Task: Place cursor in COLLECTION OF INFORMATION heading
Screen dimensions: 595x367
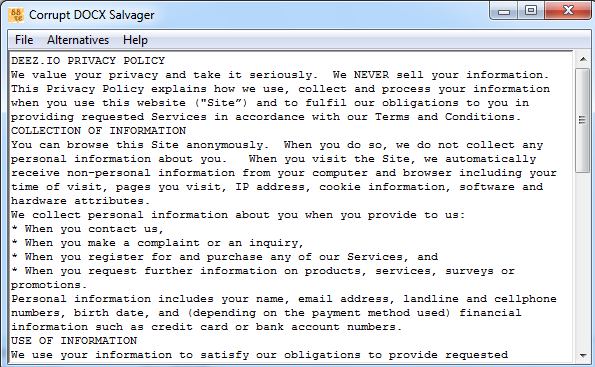Action: tap(98, 131)
